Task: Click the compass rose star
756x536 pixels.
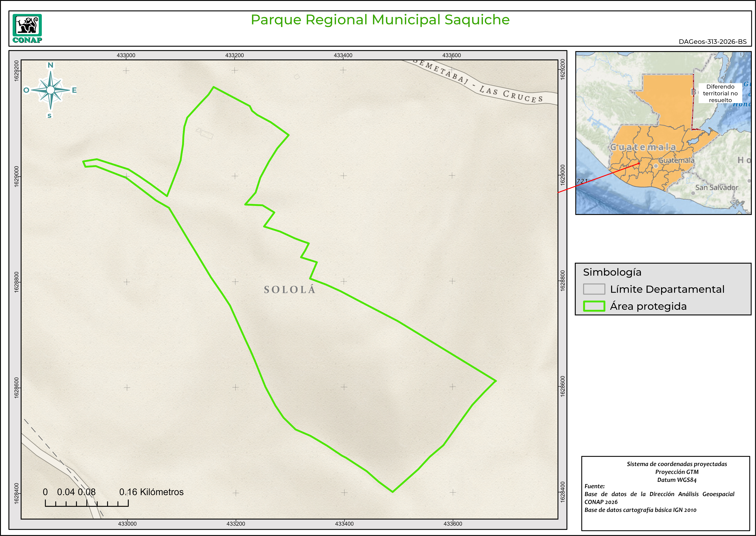Action: 50,90
